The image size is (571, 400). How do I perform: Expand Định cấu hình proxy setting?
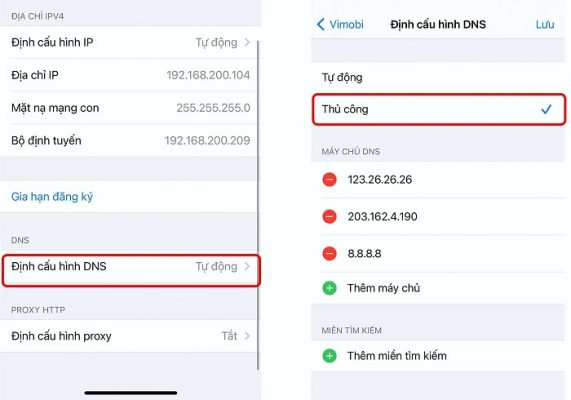(x=130, y=336)
